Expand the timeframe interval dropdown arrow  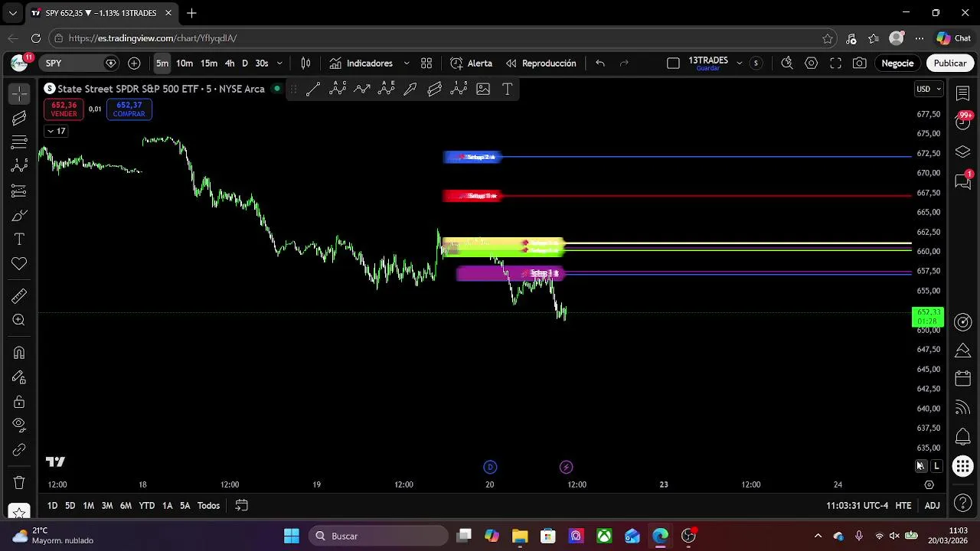point(279,64)
